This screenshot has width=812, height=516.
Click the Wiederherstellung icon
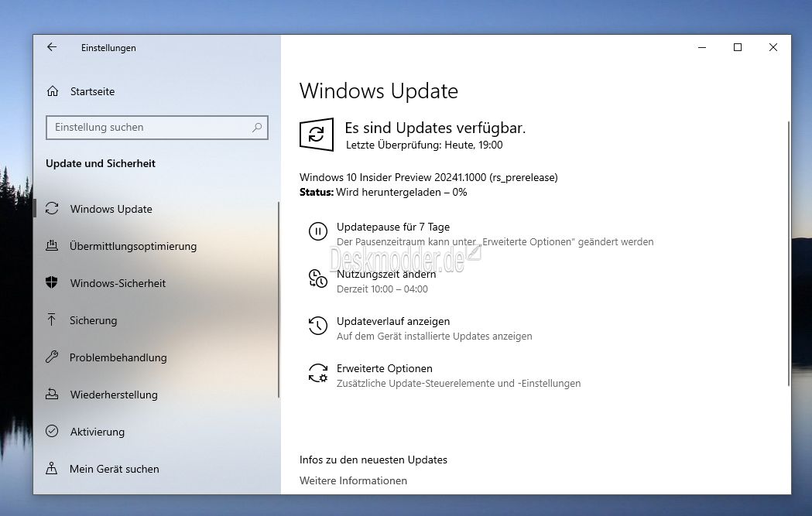click(x=52, y=395)
